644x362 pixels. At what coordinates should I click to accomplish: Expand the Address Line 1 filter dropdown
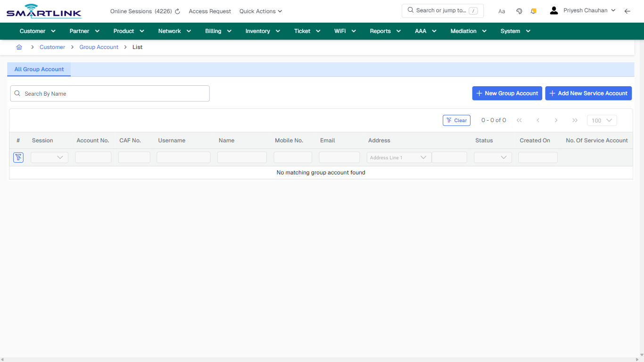(398, 157)
